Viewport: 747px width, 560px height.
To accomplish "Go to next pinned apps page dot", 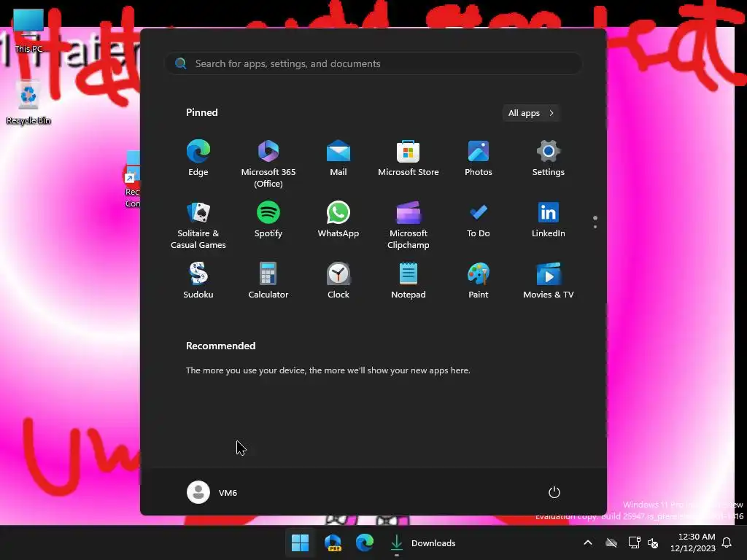I will [595, 227].
